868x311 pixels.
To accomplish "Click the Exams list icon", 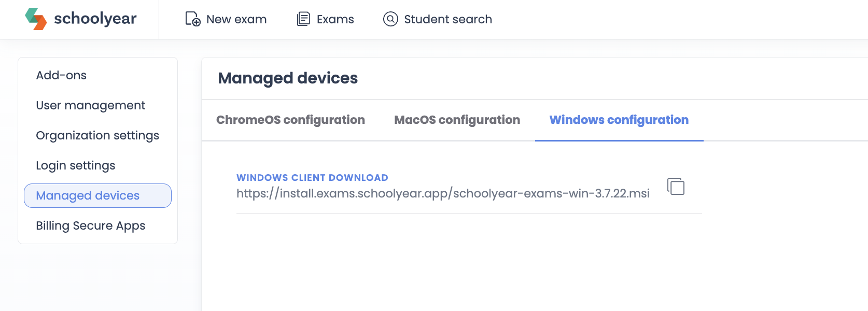I will click(x=303, y=19).
